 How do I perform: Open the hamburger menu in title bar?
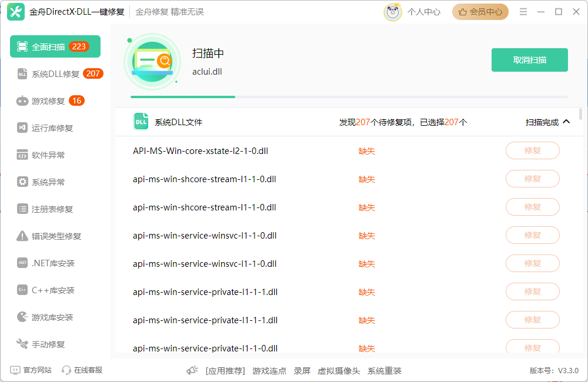tap(523, 12)
